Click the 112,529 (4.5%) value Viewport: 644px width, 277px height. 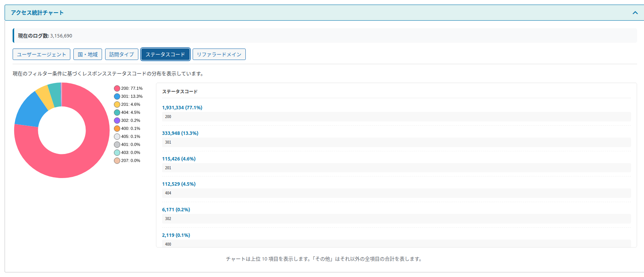point(178,184)
